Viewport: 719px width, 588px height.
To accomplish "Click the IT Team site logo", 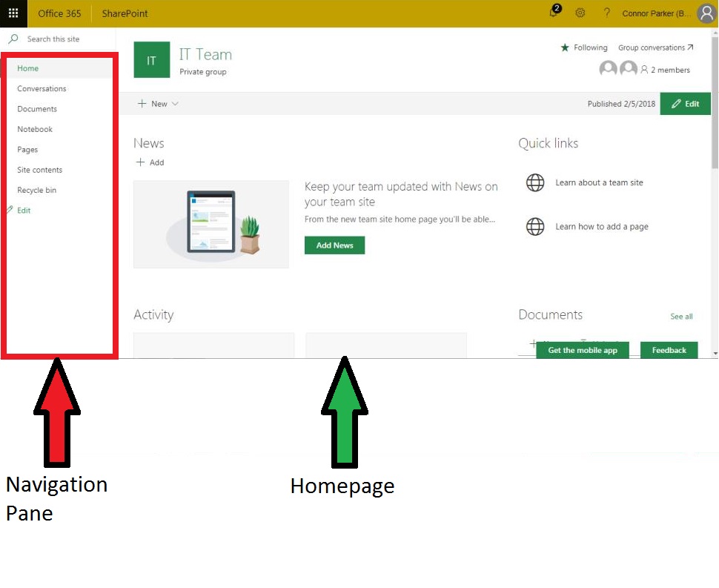I will coord(151,59).
